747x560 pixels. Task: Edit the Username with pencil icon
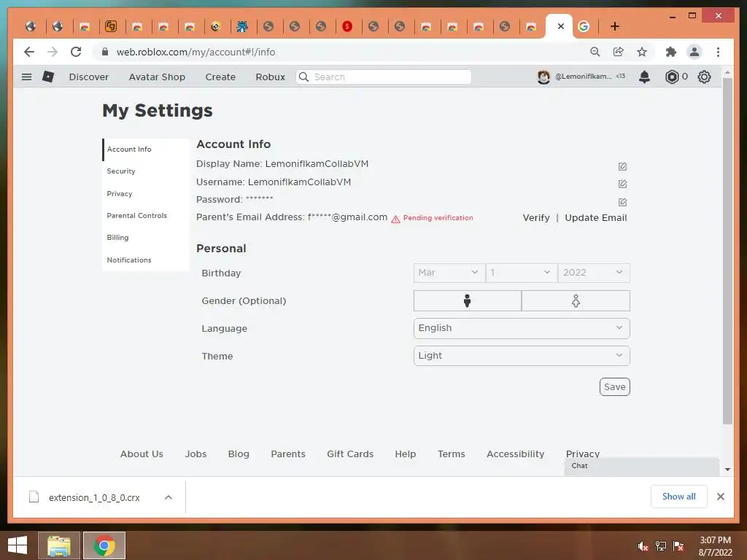(622, 184)
